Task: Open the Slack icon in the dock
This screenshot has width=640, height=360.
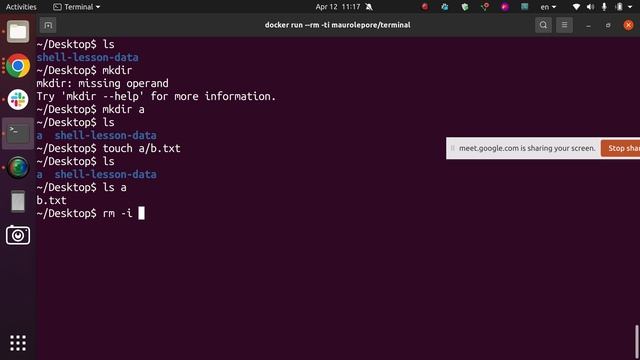Action: (18, 100)
